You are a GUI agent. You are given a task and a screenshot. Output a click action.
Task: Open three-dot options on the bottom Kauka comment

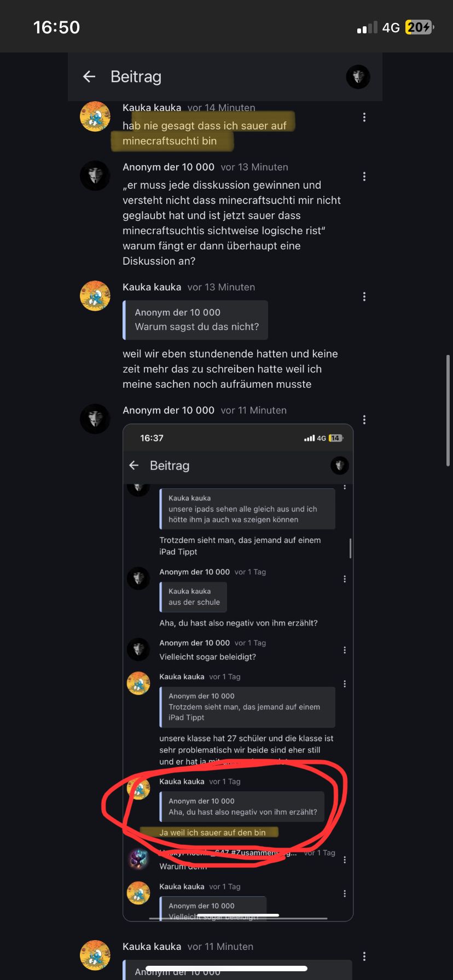[x=364, y=956]
